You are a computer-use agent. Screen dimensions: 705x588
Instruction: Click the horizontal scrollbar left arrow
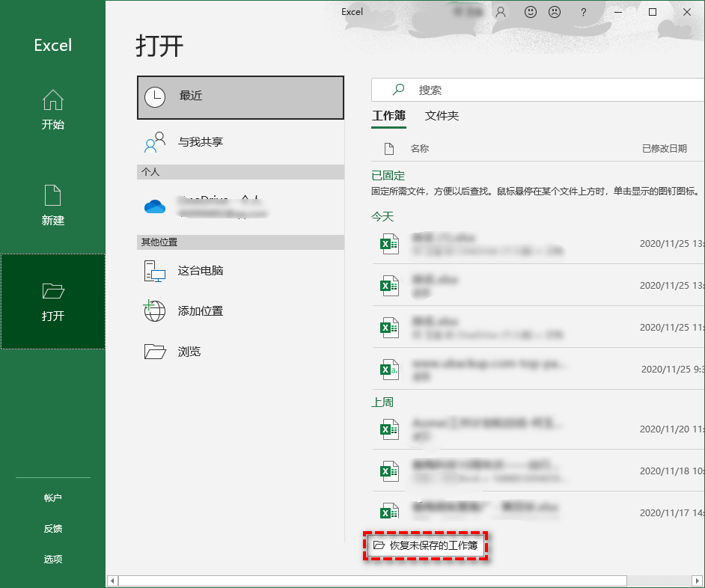pos(112,581)
